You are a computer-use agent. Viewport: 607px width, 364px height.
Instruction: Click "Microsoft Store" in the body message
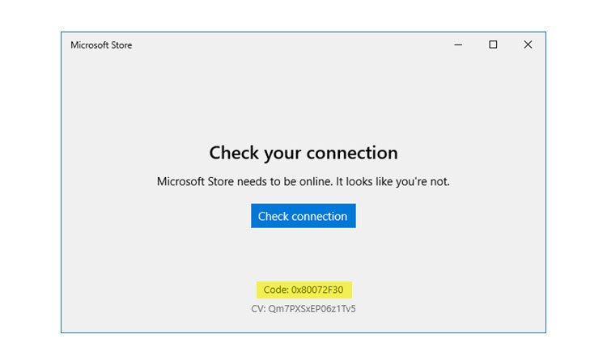point(194,181)
